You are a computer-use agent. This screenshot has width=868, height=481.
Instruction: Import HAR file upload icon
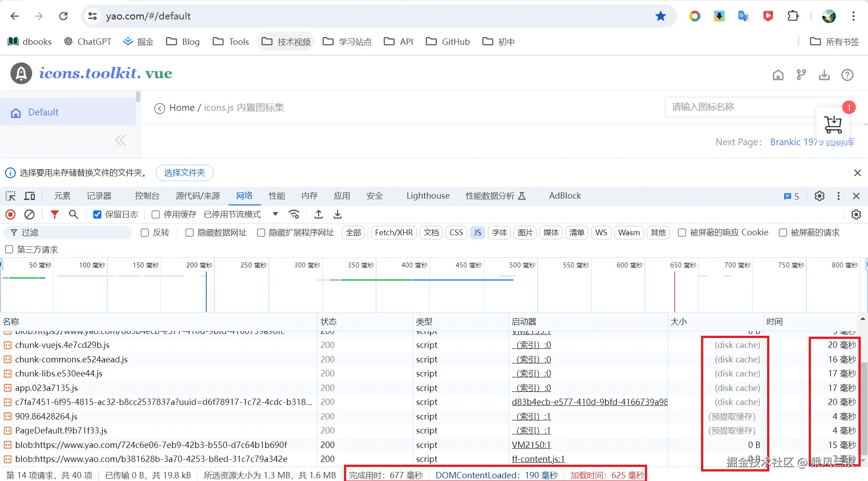click(319, 214)
